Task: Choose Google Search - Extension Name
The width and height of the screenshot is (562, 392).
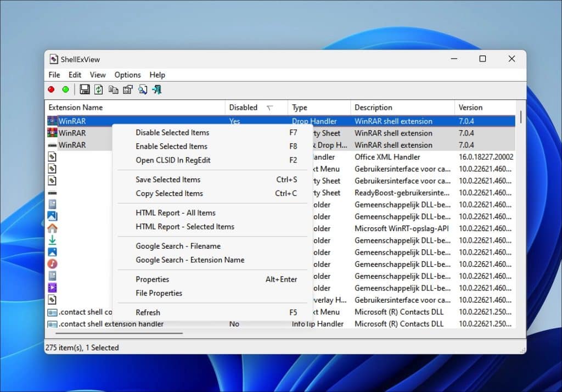Action: (x=212, y=260)
